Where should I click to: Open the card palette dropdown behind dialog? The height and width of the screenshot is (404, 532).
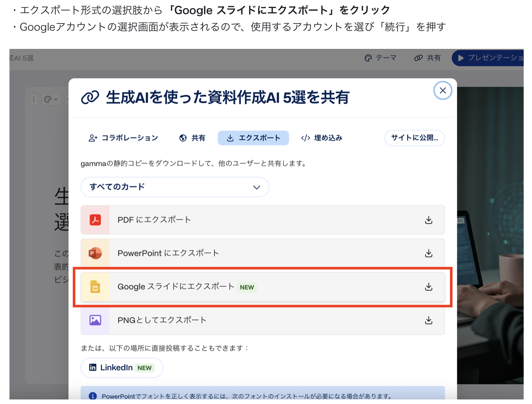[51, 99]
